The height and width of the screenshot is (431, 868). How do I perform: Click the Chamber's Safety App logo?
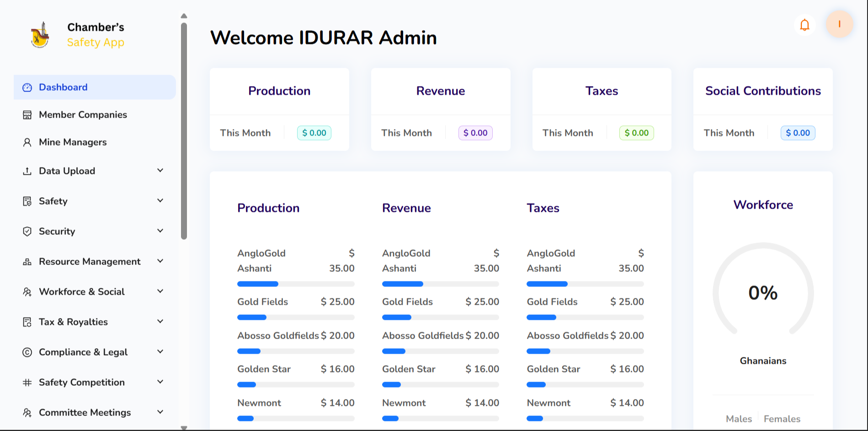(x=40, y=35)
